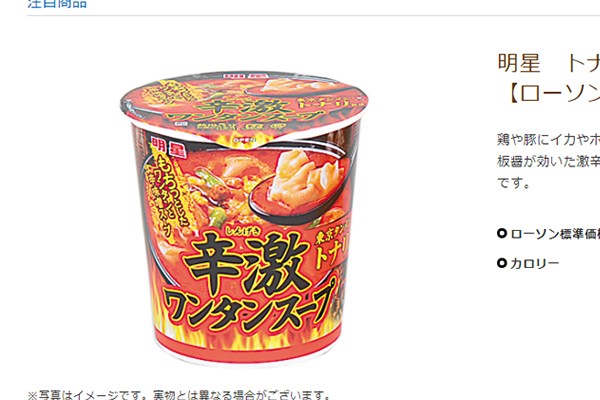Select the カロリー label
The width and height of the screenshot is (600, 400).
(x=535, y=263)
